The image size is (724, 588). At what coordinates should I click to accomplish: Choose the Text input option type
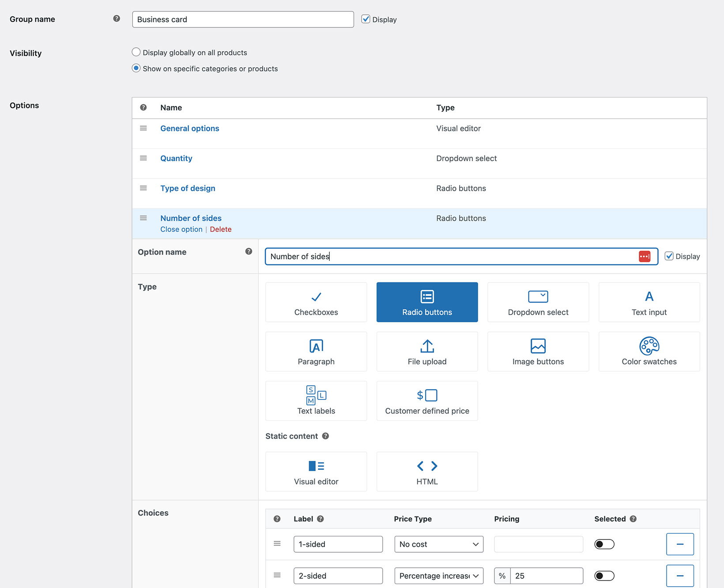649,302
